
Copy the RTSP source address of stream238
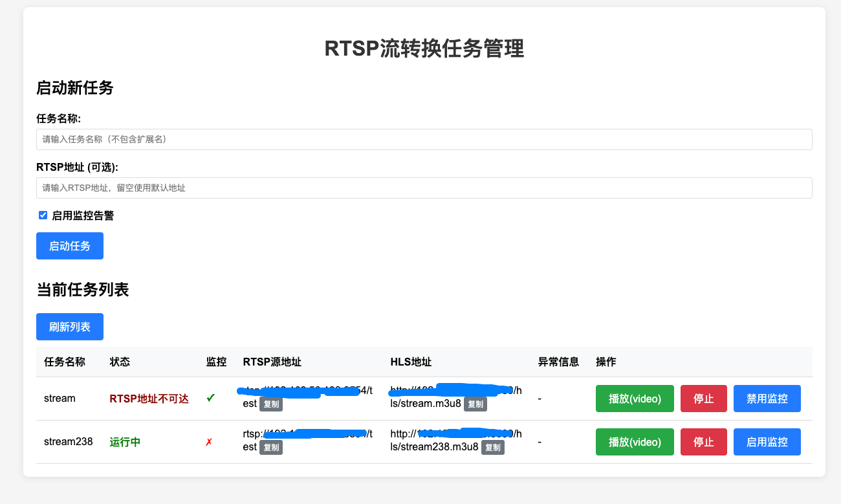(x=271, y=448)
